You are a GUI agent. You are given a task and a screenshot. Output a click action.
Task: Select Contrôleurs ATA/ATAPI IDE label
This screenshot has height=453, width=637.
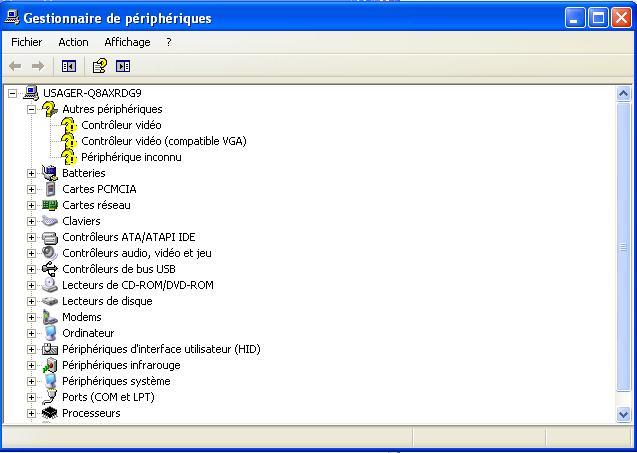pos(129,237)
